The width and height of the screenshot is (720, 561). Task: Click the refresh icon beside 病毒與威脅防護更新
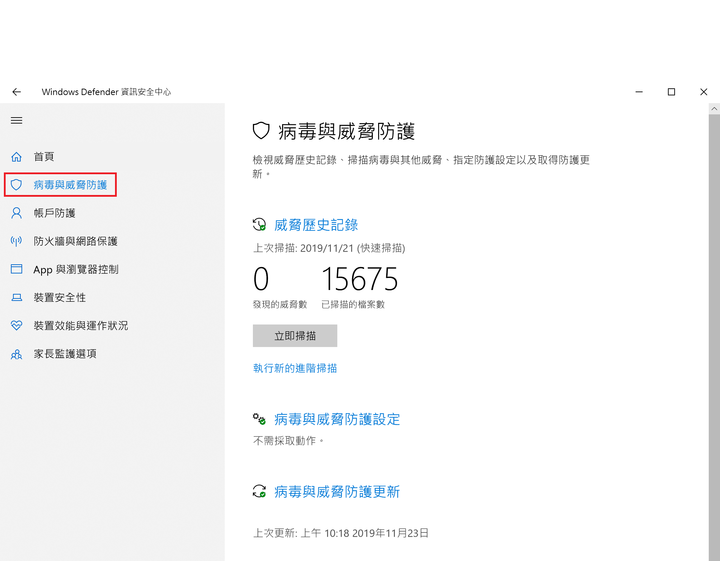pos(259,491)
